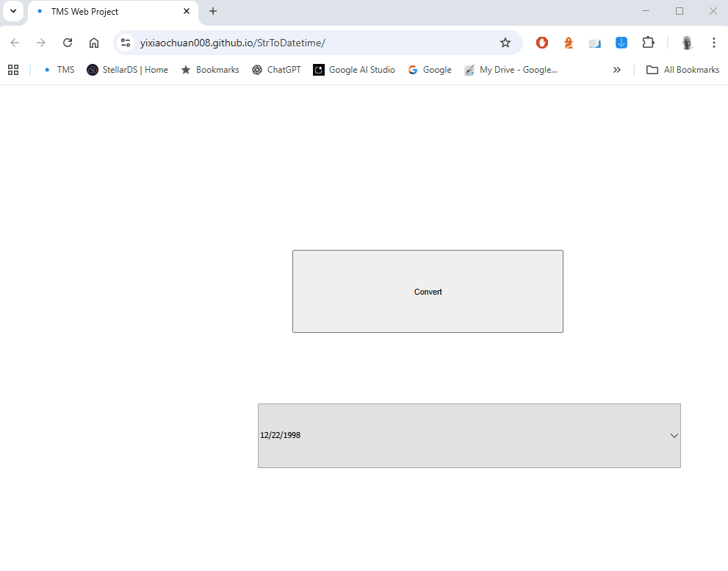Viewport: 728px width, 571px height.
Task: Click the Convert button
Action: (428, 292)
